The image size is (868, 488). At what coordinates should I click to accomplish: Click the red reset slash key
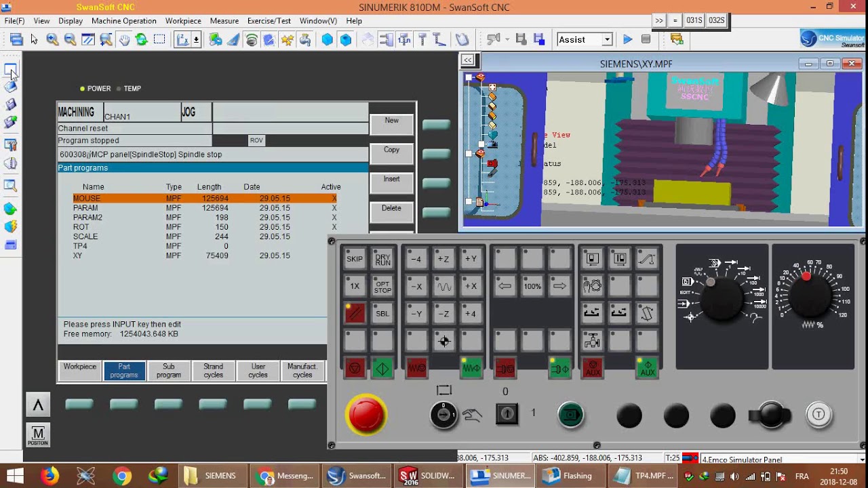[x=355, y=314]
